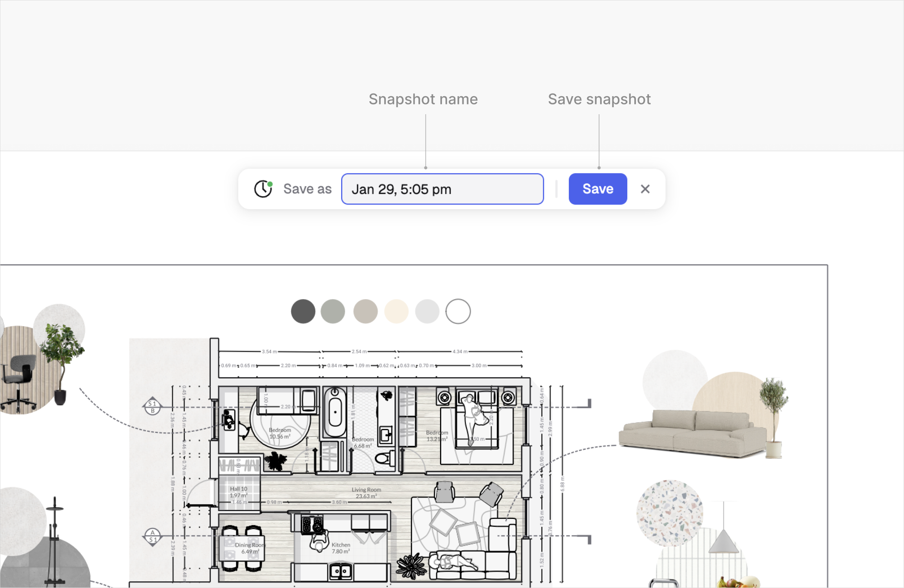Select the taupe beige color swatch
Screen dimensions: 904x588
pyautogui.click(x=365, y=312)
